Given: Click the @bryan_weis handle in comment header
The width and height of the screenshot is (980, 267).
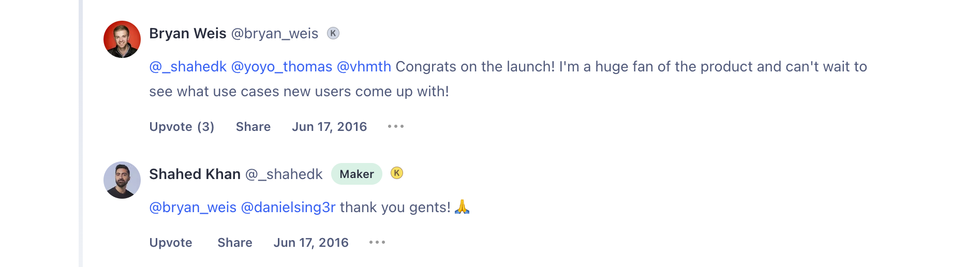Looking at the screenshot, I should click(274, 34).
